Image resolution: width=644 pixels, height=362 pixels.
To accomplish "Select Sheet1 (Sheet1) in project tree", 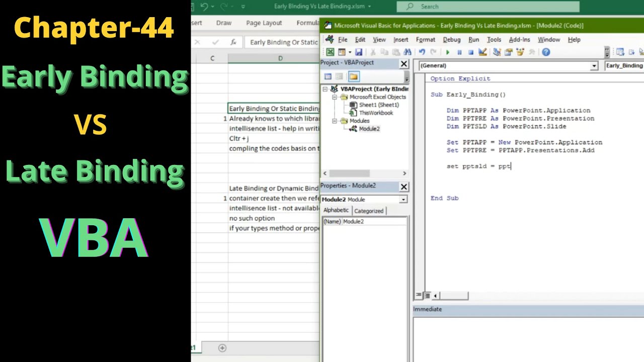I will pos(379,105).
